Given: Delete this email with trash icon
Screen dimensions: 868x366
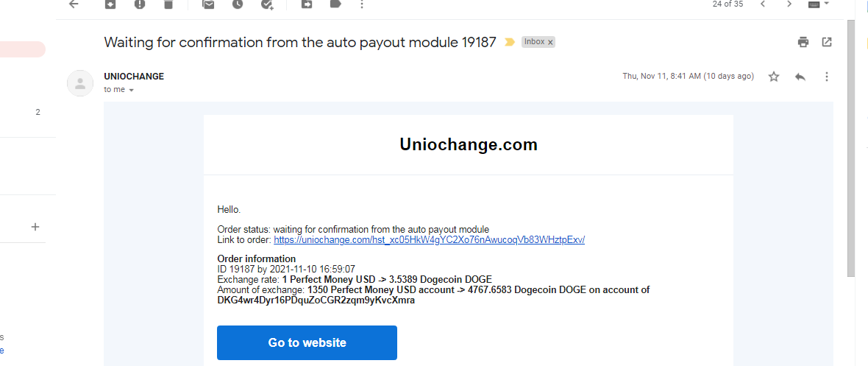Looking at the screenshot, I should click(168, 4).
